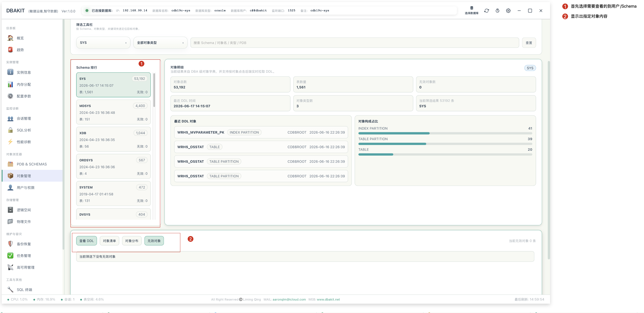Open 配置参数 gear icon in sidebar
Viewport: 644px width, 313px height.
pyautogui.click(x=10, y=96)
